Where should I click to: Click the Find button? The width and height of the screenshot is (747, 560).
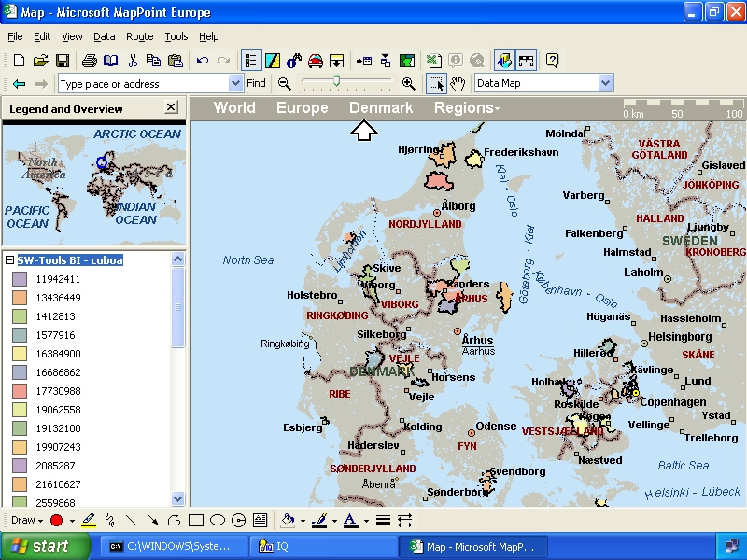point(256,83)
